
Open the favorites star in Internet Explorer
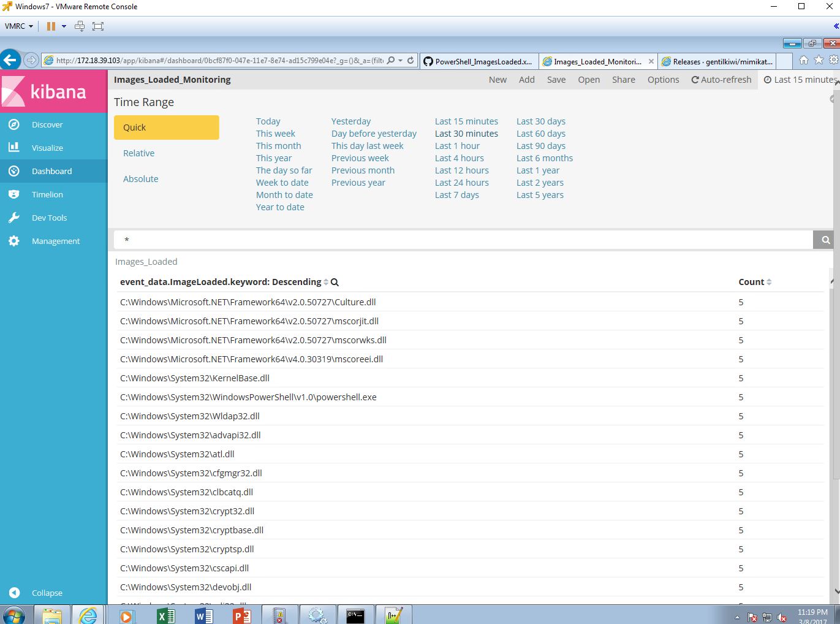pyautogui.click(x=819, y=60)
